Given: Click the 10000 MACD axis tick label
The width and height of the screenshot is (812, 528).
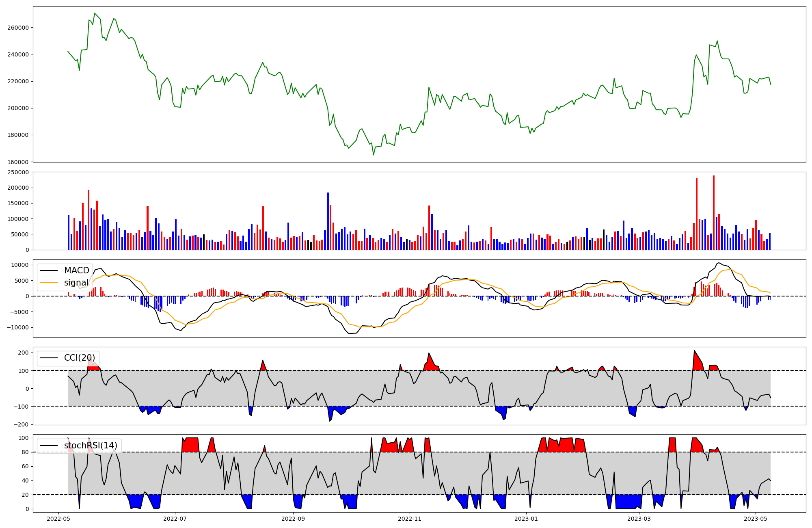Looking at the screenshot, I should (19, 265).
